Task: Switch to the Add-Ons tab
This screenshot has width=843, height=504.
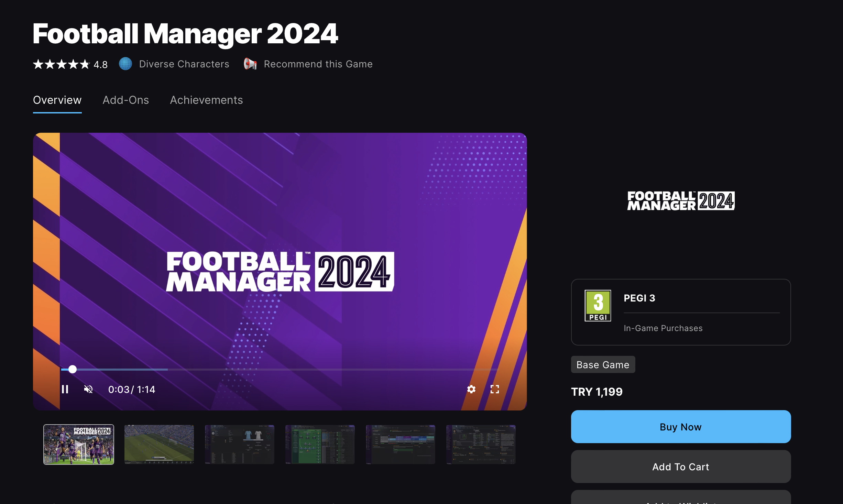Action: tap(126, 100)
